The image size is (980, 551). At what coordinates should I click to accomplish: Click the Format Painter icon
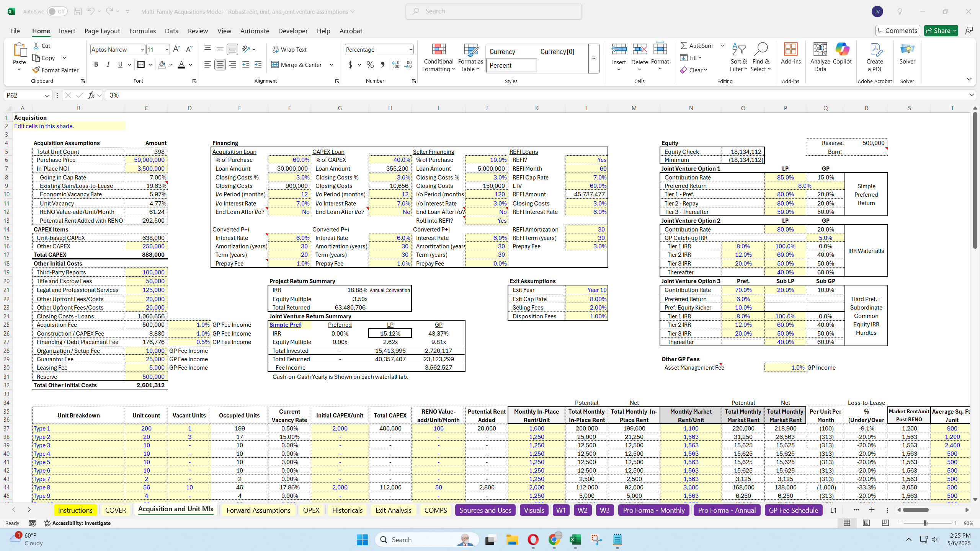pos(36,70)
